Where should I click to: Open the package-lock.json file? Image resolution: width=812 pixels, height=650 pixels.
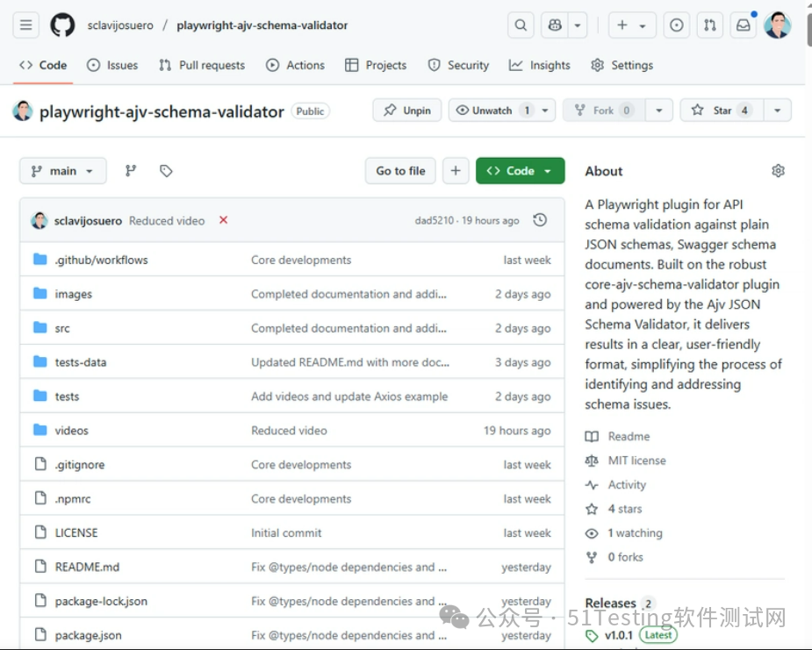101,602
